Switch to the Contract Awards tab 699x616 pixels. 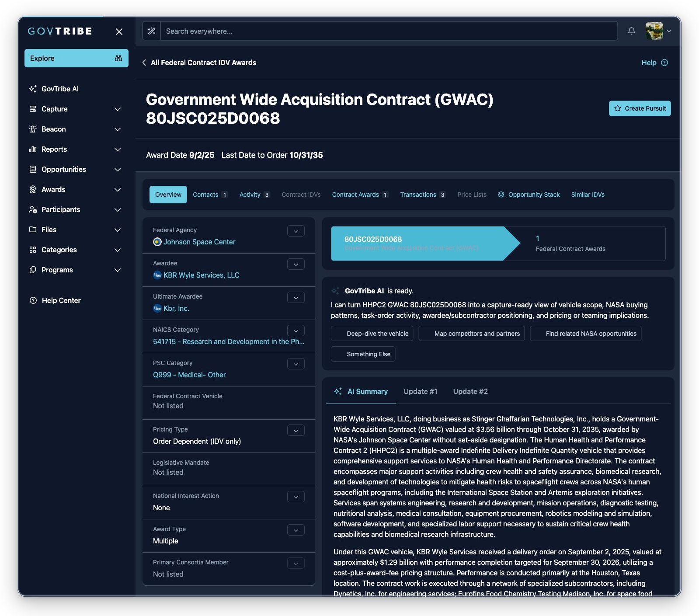coord(360,195)
